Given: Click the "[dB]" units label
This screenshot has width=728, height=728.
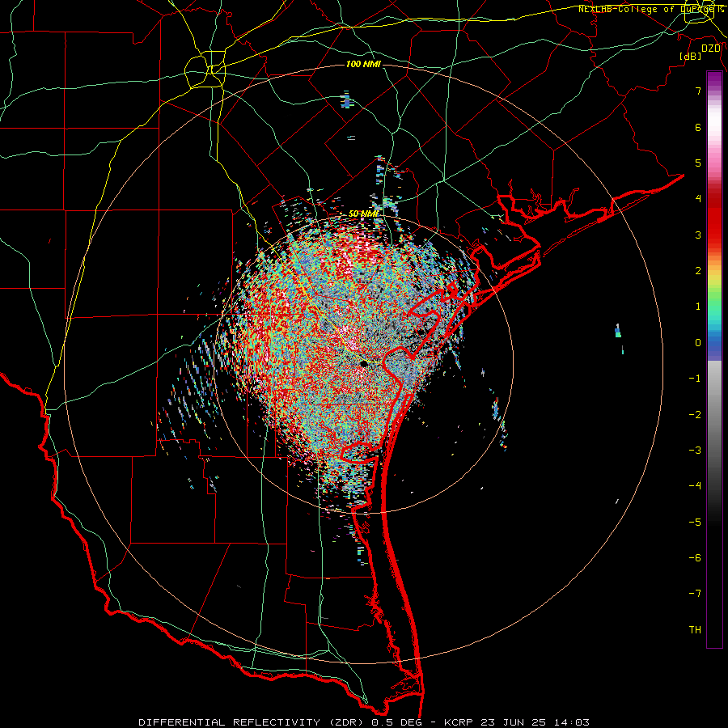Looking at the screenshot, I should (x=691, y=56).
